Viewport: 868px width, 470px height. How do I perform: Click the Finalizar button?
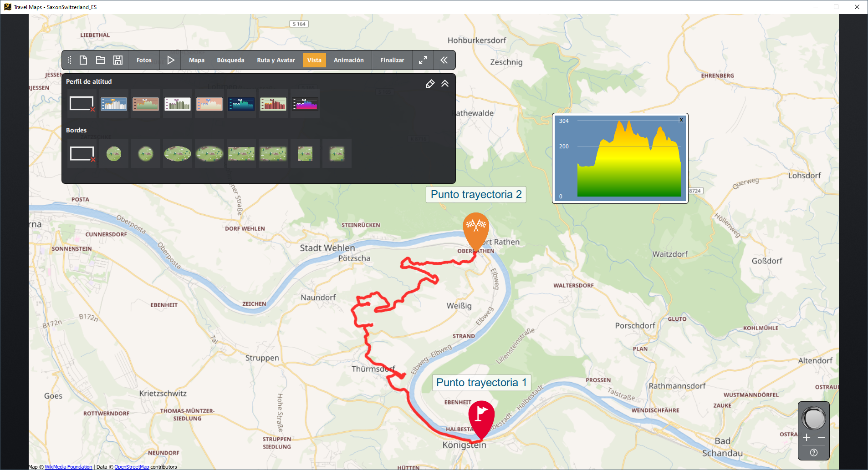click(x=392, y=60)
